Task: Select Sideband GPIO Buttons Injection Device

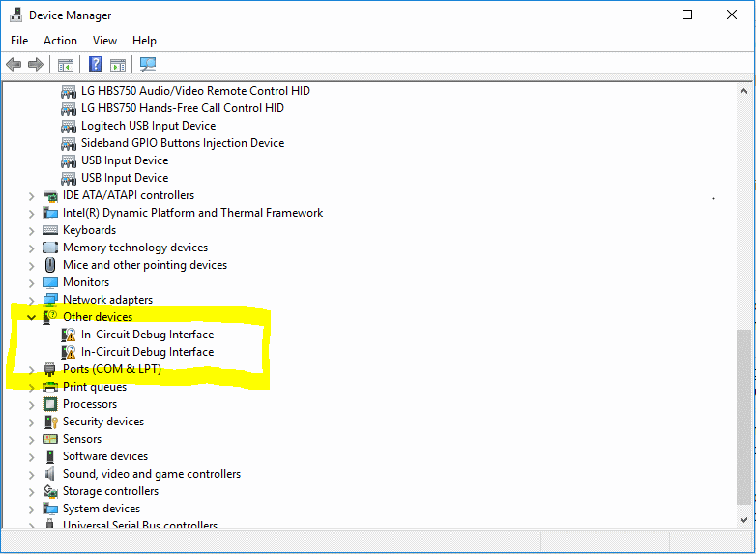Action: tap(183, 143)
